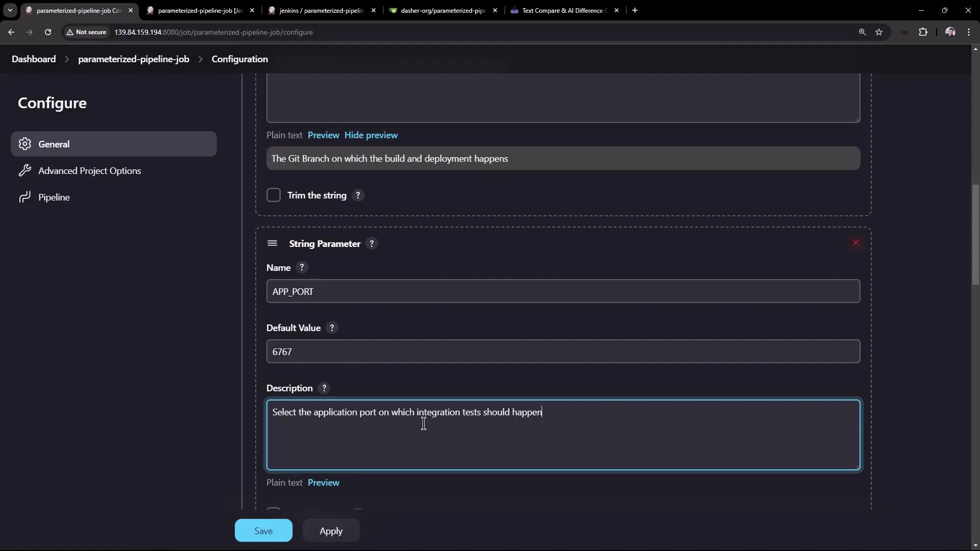Toggle the bookmark star in the address bar
The image size is (980, 551).
click(880, 32)
